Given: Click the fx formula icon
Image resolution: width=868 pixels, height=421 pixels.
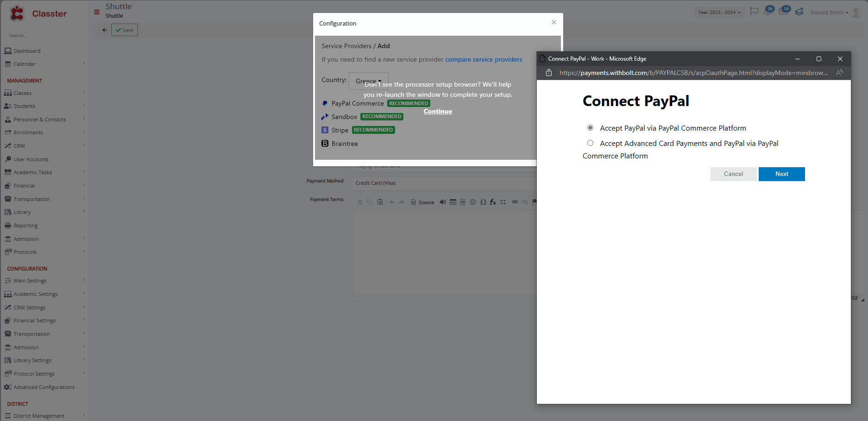Looking at the screenshot, I should [x=493, y=202].
